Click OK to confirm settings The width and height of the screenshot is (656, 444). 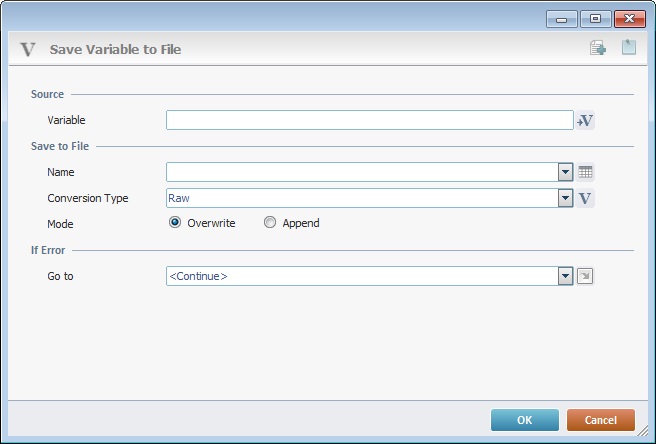(525, 420)
